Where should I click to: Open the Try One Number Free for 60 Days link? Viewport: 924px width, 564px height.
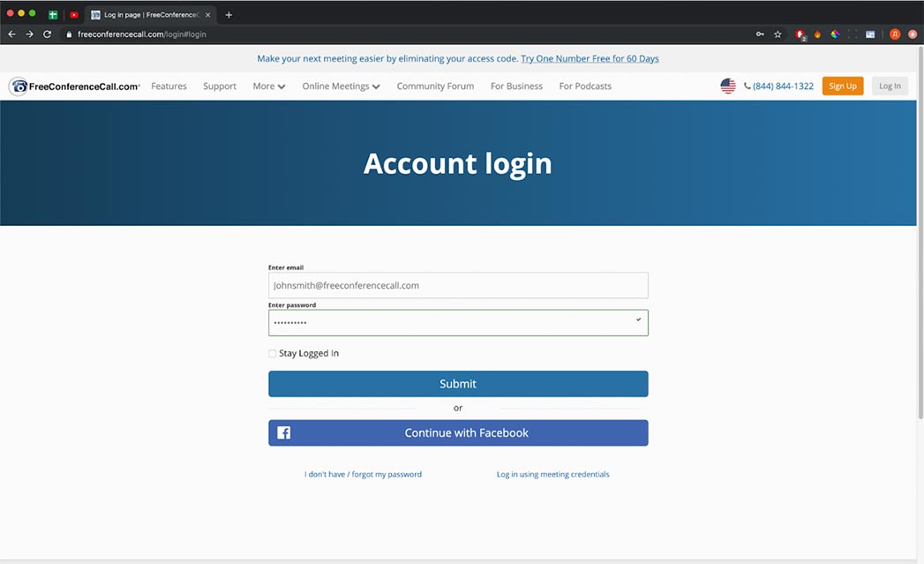[x=590, y=58]
